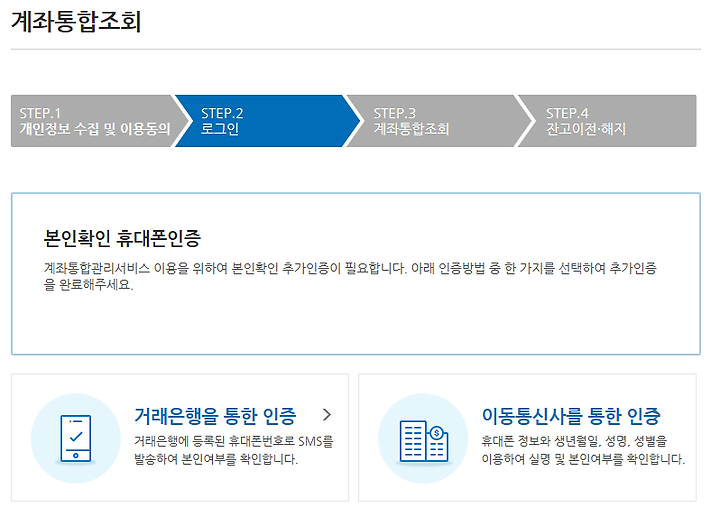Click the description starting with 계좌통합관리서비스 이용을 위하여
The width and height of the screenshot is (720, 526).
pyautogui.click(x=350, y=276)
